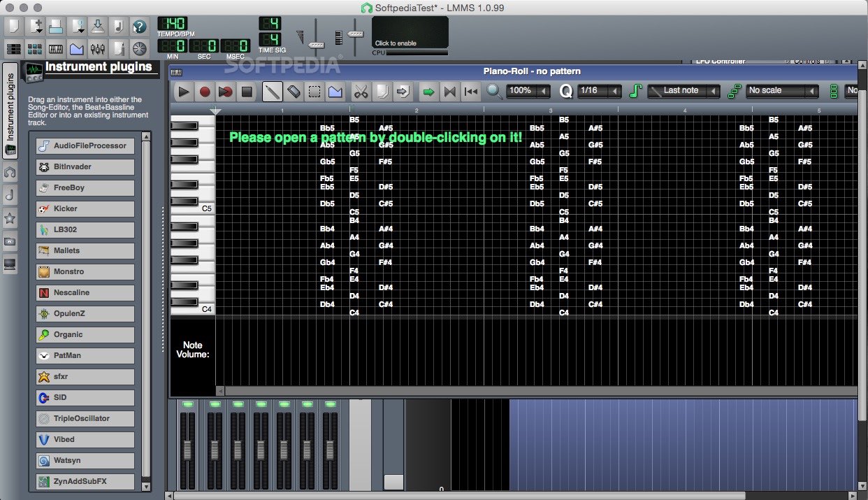868x500 pixels.
Task: Click the green chord icon
Action: coord(833,91)
